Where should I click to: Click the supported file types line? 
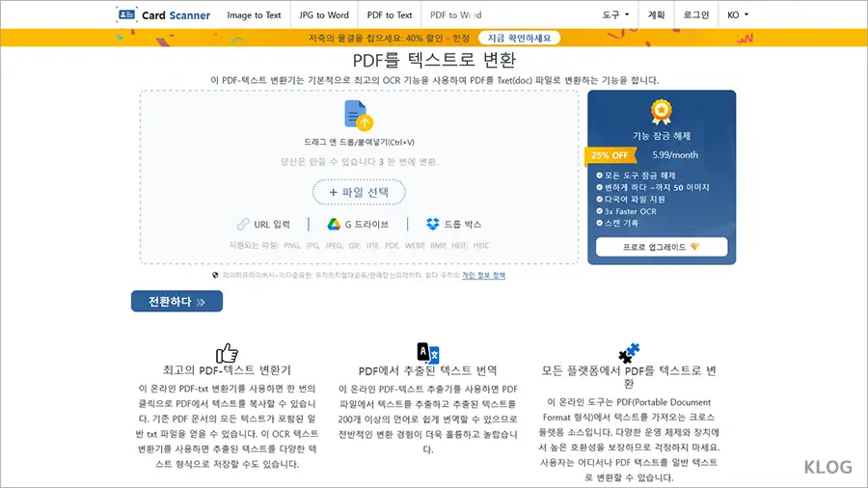point(360,245)
